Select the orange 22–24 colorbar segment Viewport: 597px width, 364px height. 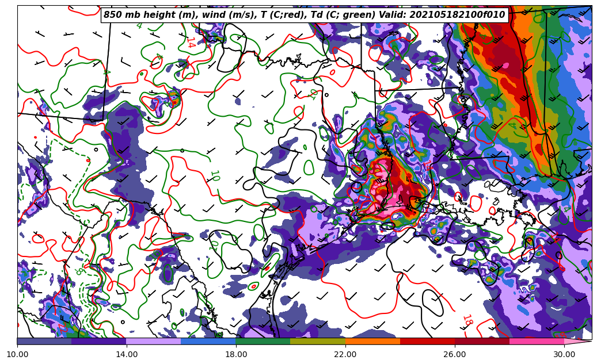click(x=372, y=341)
